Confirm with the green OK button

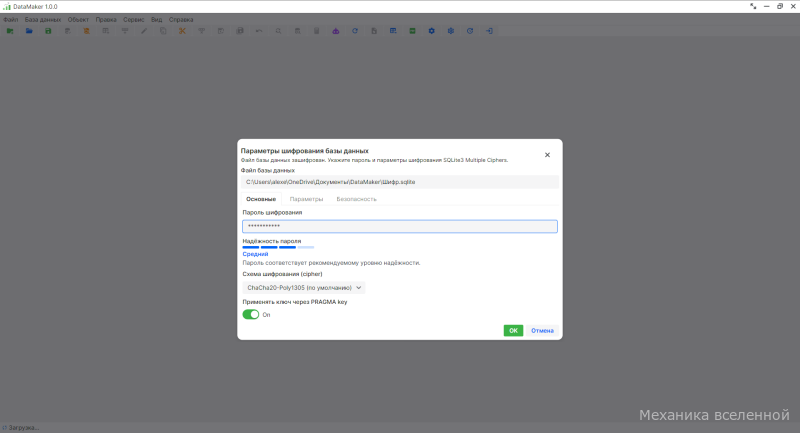coord(513,330)
